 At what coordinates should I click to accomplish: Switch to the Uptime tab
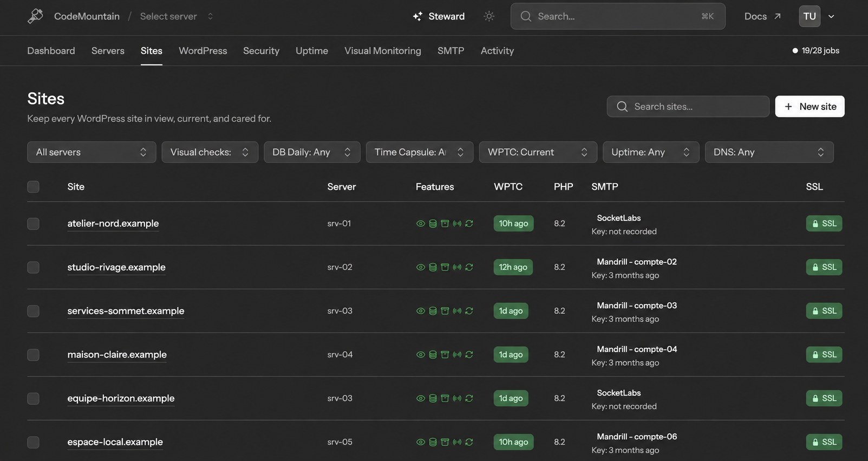coord(312,50)
